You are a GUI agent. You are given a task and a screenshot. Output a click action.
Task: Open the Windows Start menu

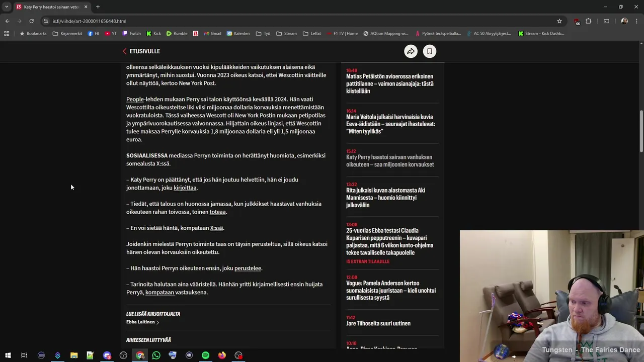point(8,355)
